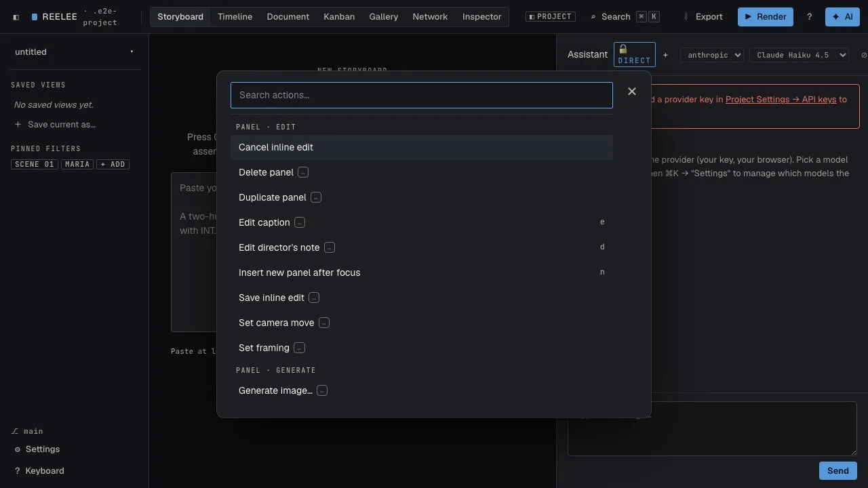Open the main branch indicator
Image resolution: width=868 pixels, height=488 pixels.
pyautogui.click(x=28, y=431)
